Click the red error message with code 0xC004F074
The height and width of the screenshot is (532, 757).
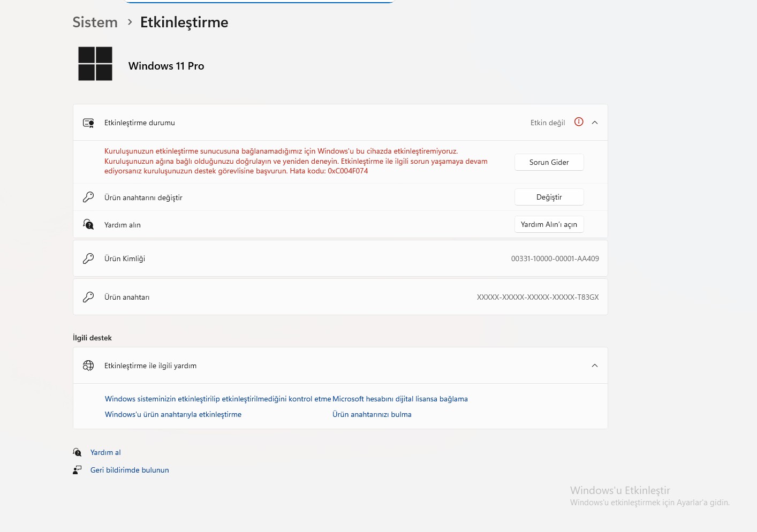(296, 161)
